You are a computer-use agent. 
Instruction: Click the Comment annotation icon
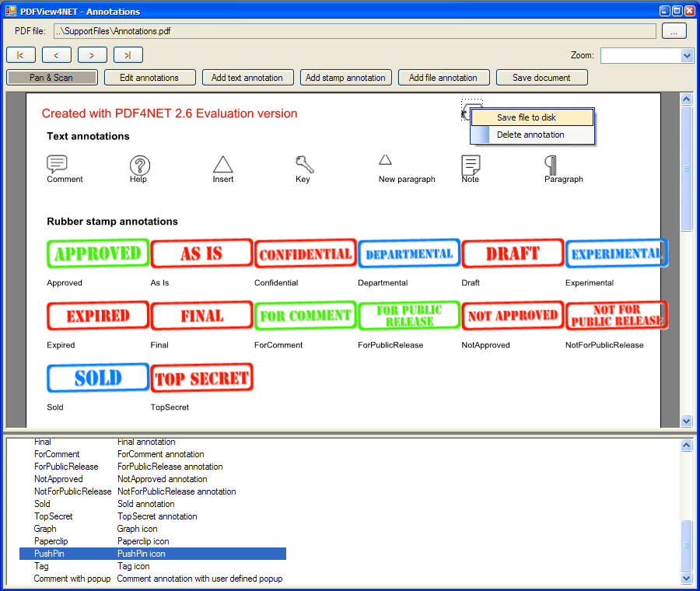[x=57, y=164]
